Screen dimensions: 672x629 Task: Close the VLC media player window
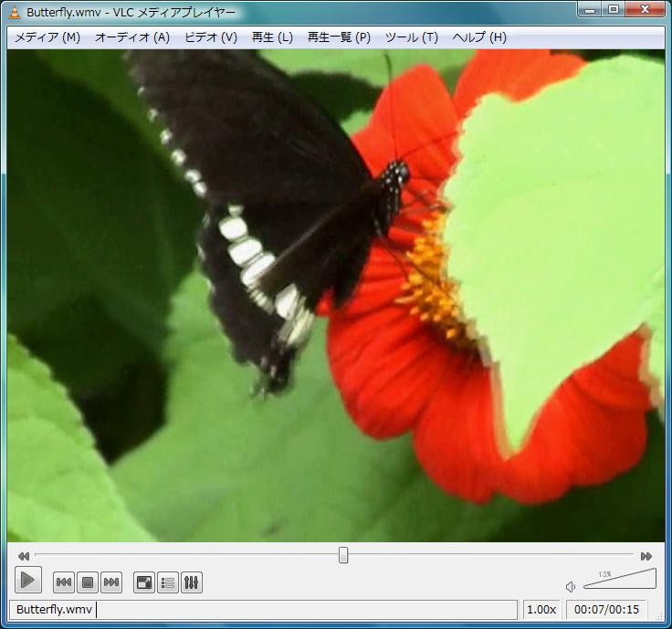click(x=645, y=9)
